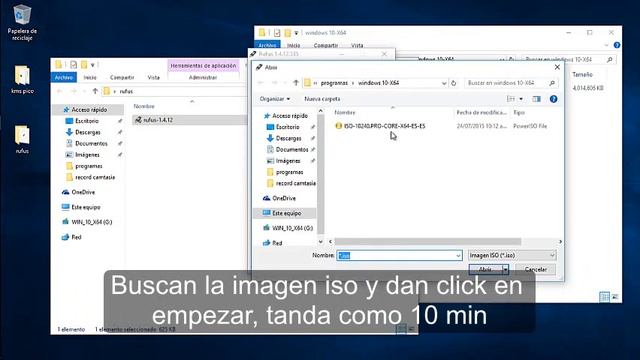640x360 pixels.
Task: Sort by Nombre column in Abrir dialog
Action: [345, 112]
